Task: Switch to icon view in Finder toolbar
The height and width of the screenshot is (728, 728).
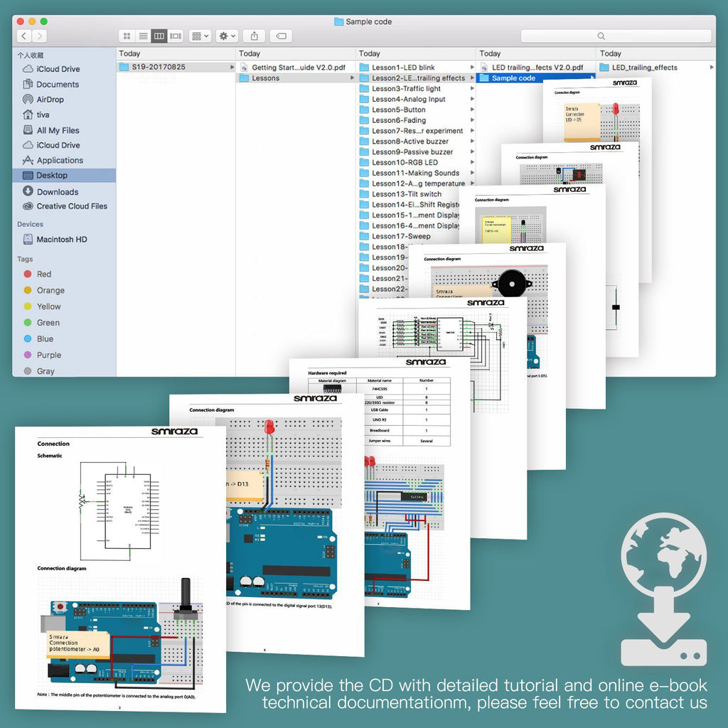Action: (127, 36)
